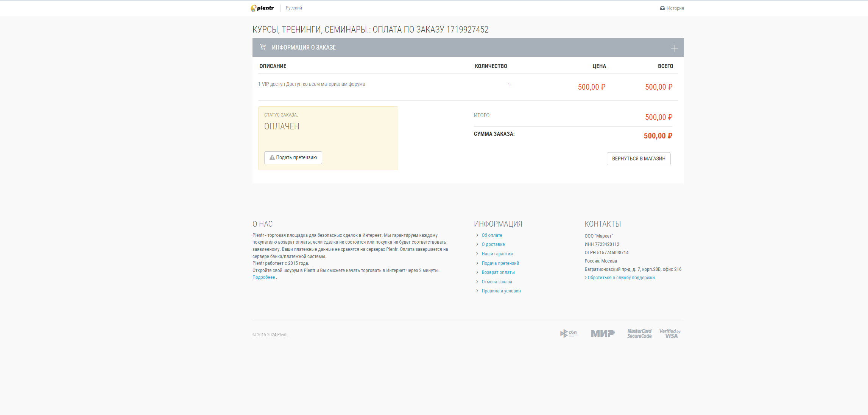Screen dimensions: 868x415
Task: Open the Отмена заказа link
Action: click(497, 282)
